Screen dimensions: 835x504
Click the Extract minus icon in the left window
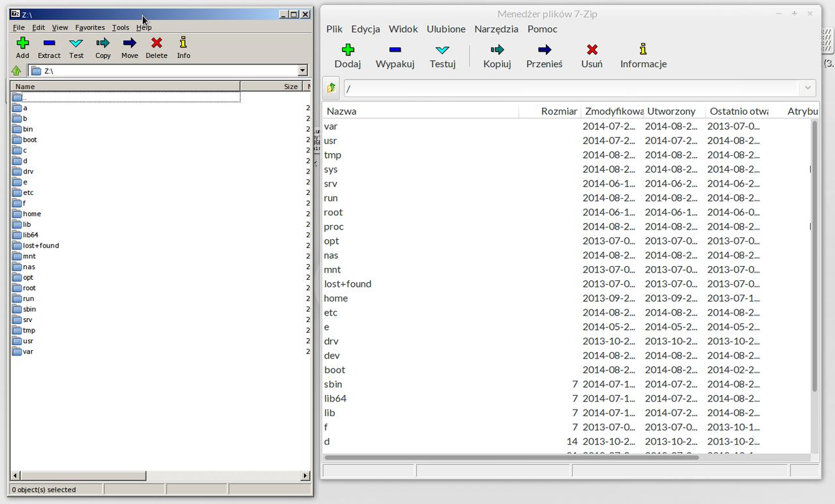coord(49,44)
